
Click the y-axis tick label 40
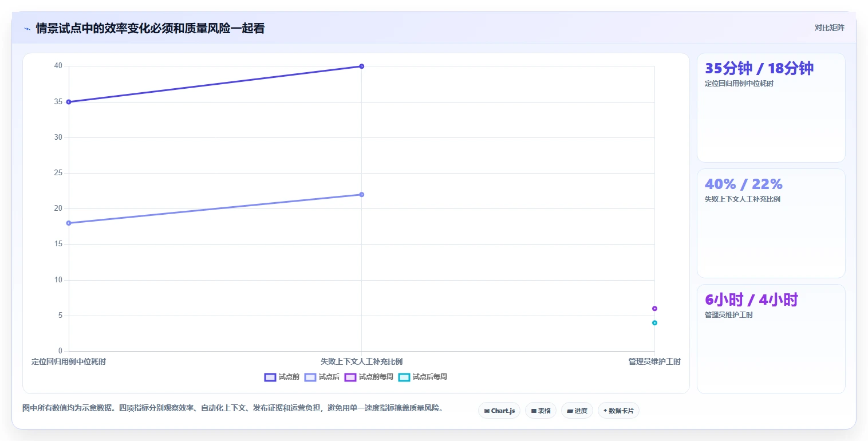[x=58, y=66]
